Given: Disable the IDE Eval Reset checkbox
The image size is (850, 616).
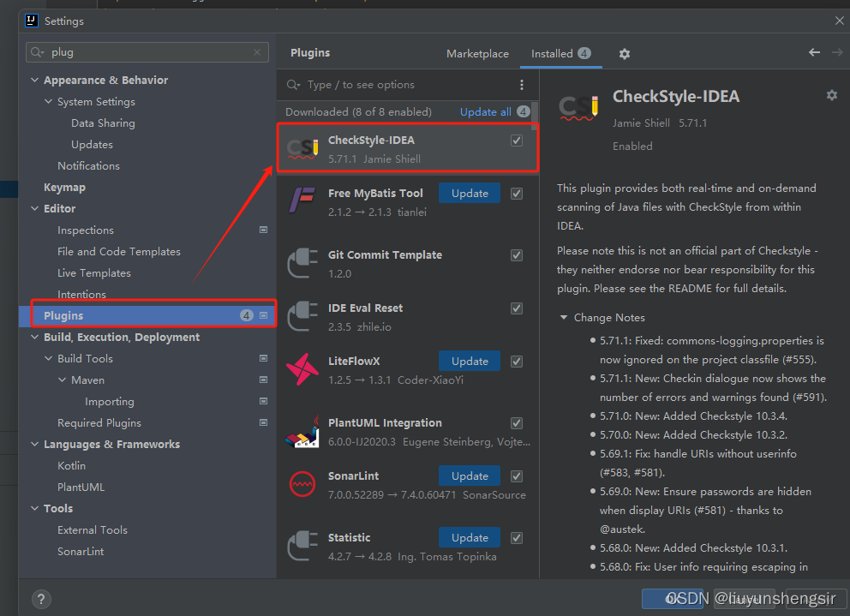Looking at the screenshot, I should point(517,308).
